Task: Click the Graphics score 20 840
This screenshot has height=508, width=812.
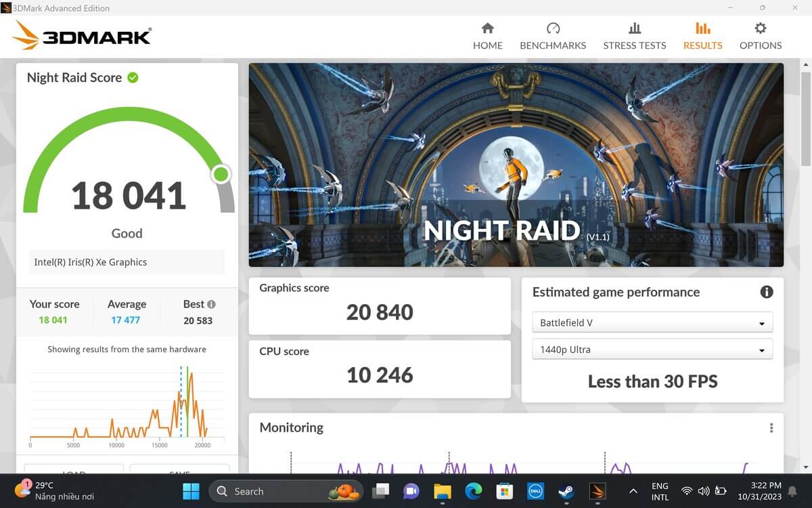Action: click(380, 312)
